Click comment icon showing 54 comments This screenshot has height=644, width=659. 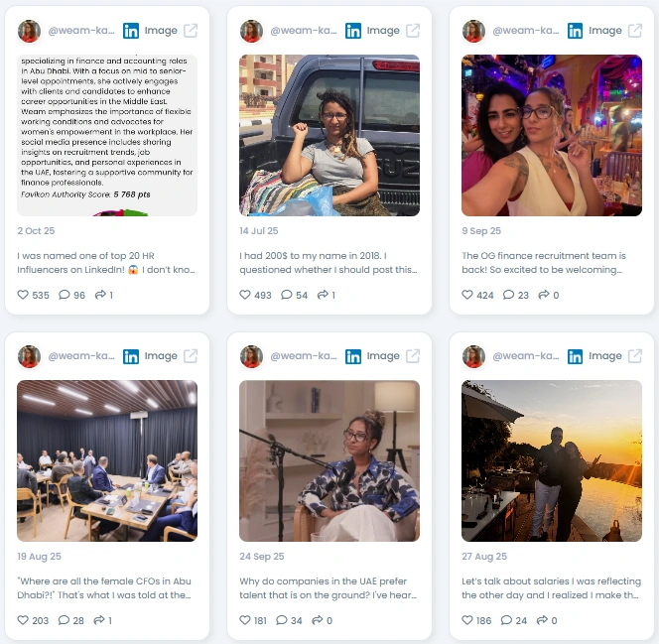click(x=287, y=295)
